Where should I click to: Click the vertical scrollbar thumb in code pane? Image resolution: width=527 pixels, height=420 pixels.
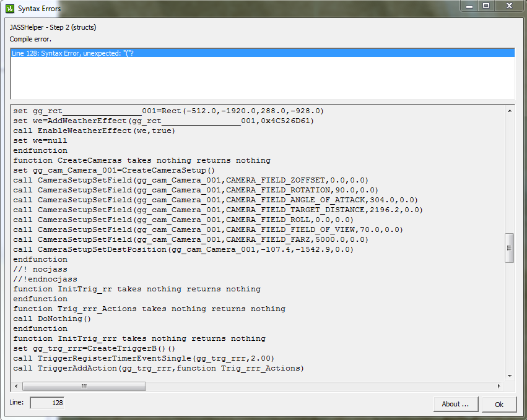[510, 248]
